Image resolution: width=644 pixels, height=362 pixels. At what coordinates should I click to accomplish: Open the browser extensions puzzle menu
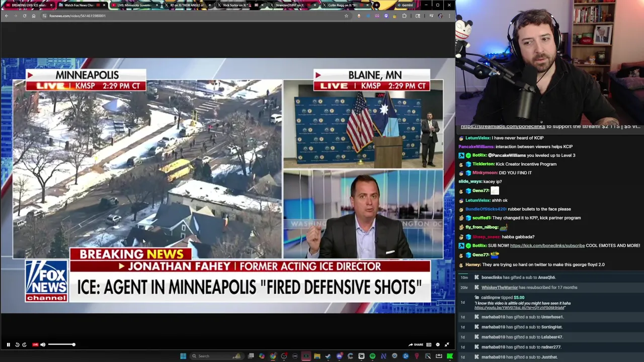[404, 16]
